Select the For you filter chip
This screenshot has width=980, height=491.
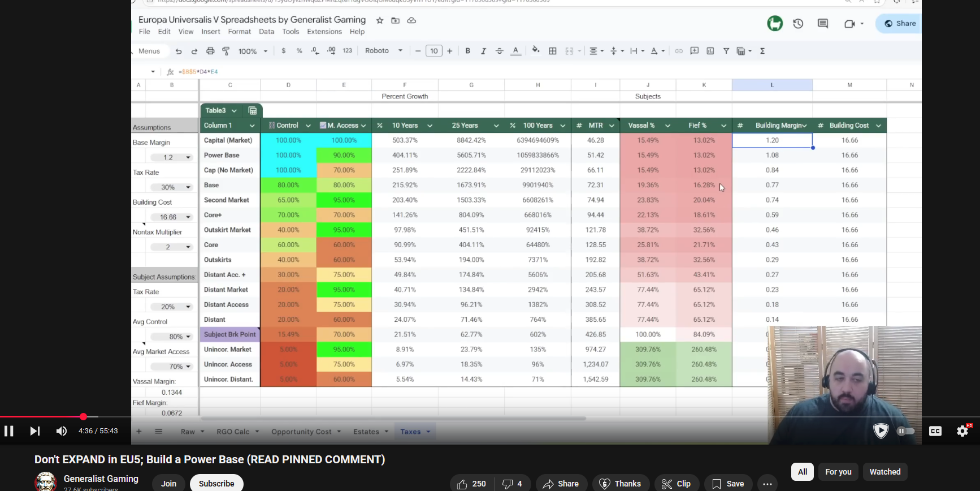pyautogui.click(x=838, y=472)
